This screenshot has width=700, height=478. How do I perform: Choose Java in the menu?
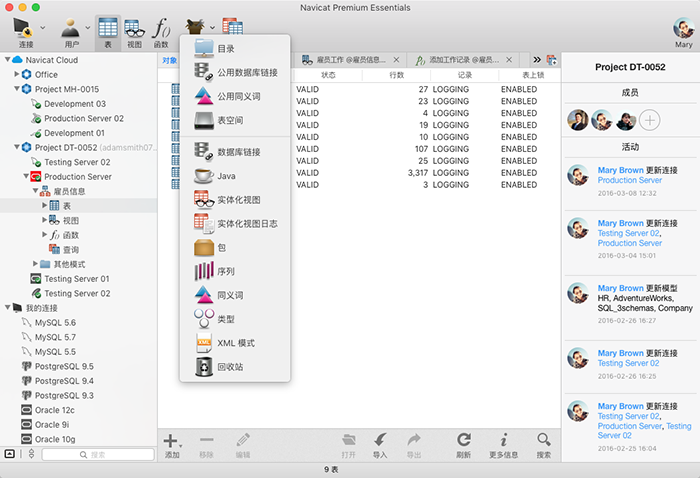[x=235, y=176]
